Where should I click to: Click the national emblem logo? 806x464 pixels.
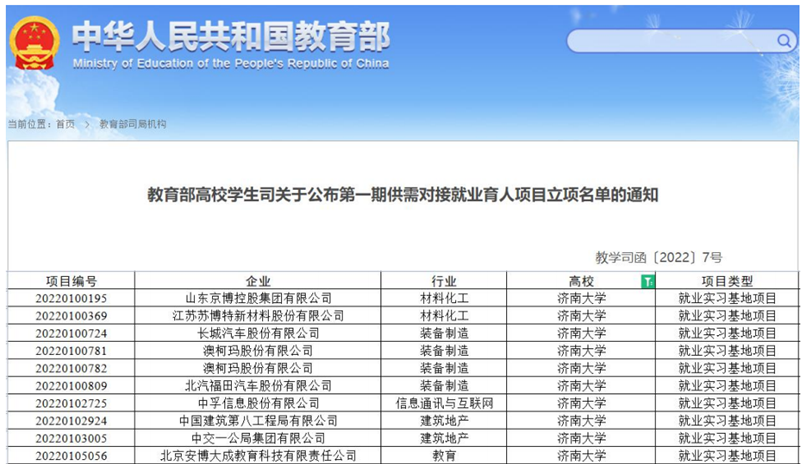(x=35, y=42)
